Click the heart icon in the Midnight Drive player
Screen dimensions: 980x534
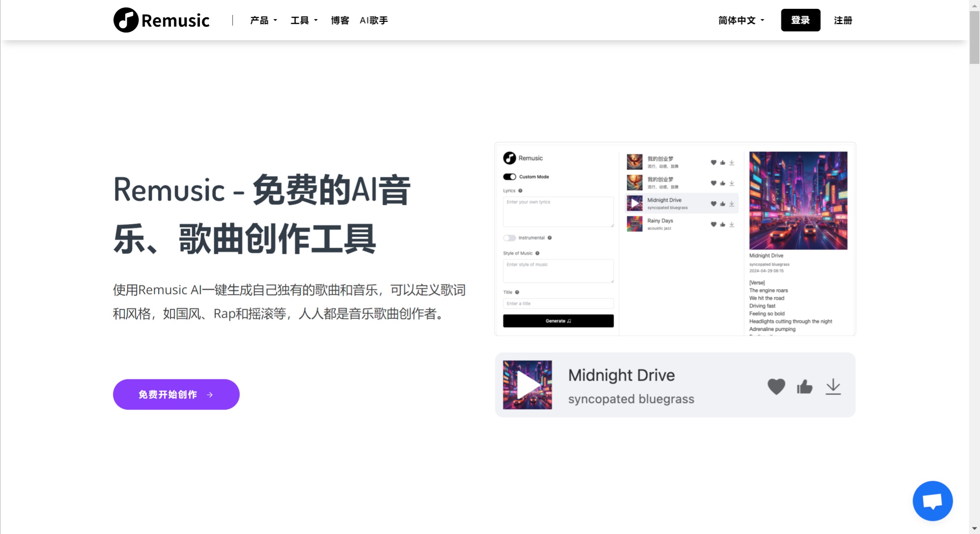pos(776,387)
